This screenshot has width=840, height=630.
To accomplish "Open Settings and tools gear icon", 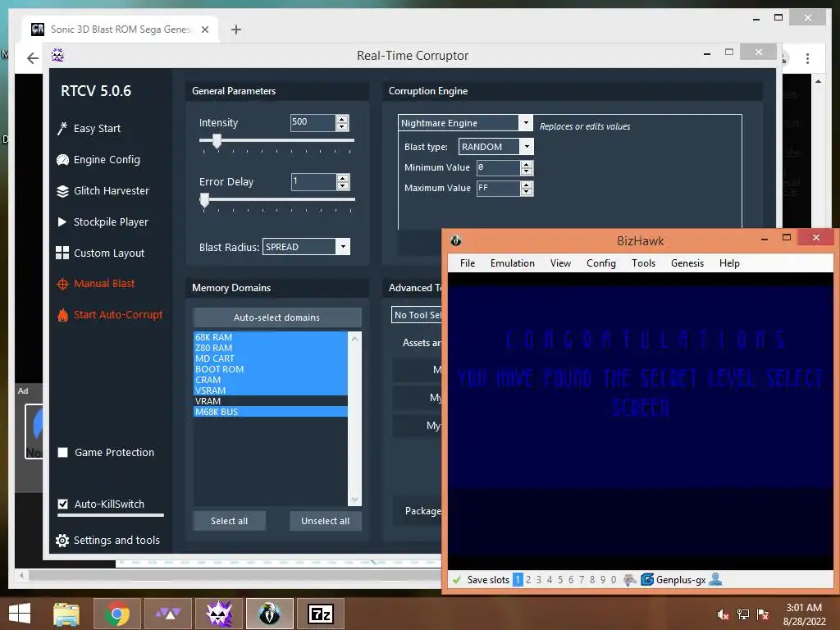I will point(62,541).
